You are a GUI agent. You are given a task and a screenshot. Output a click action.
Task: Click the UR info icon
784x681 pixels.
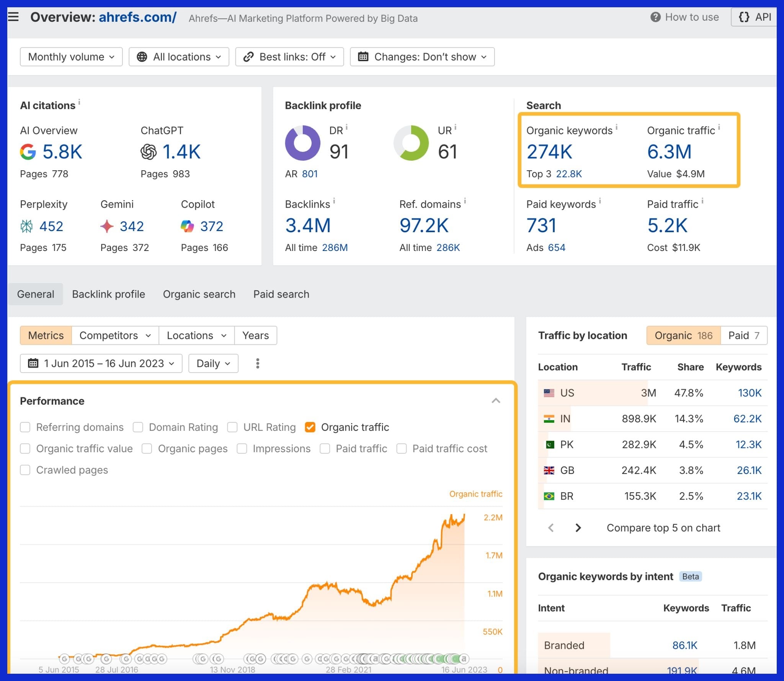click(x=455, y=127)
